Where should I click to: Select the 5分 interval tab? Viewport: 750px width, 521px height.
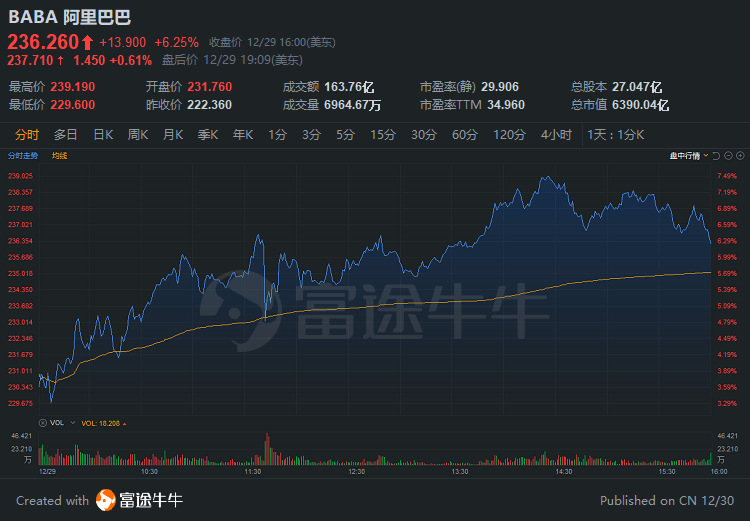point(345,135)
